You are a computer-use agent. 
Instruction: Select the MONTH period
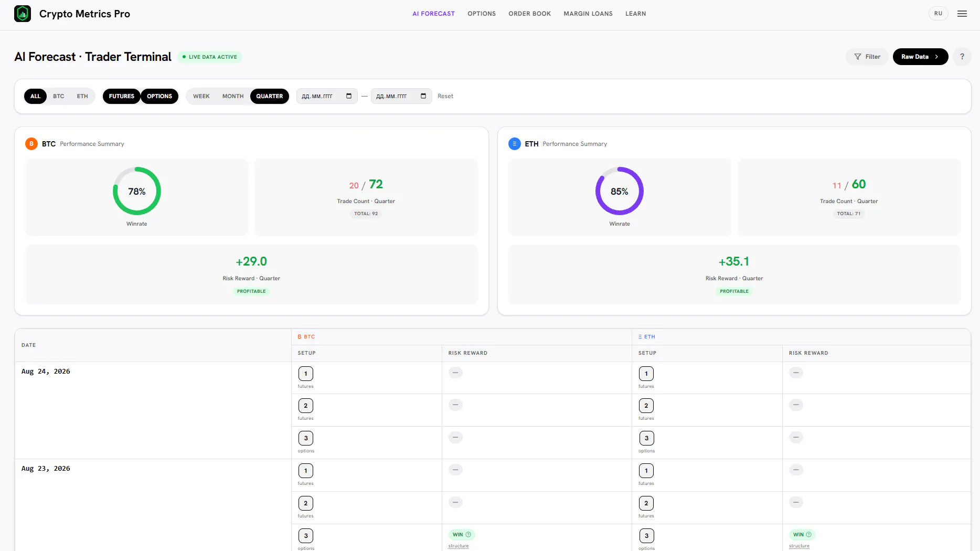pos(233,96)
